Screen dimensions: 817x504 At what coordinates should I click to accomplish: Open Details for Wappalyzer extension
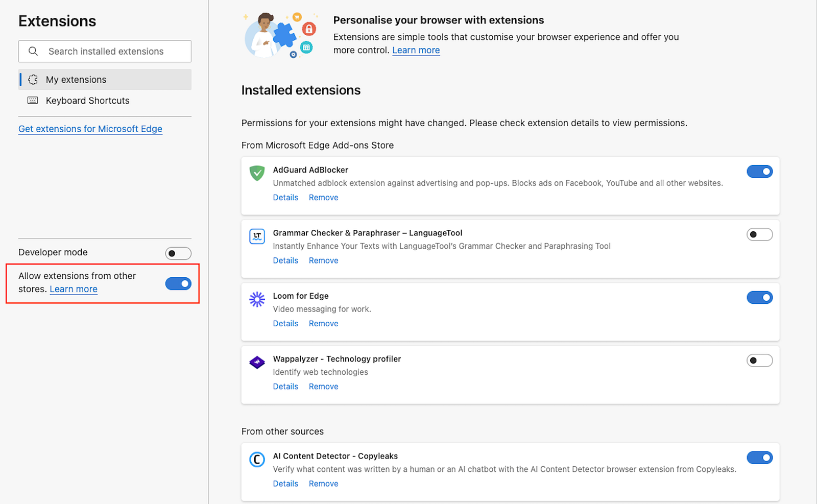click(x=285, y=387)
